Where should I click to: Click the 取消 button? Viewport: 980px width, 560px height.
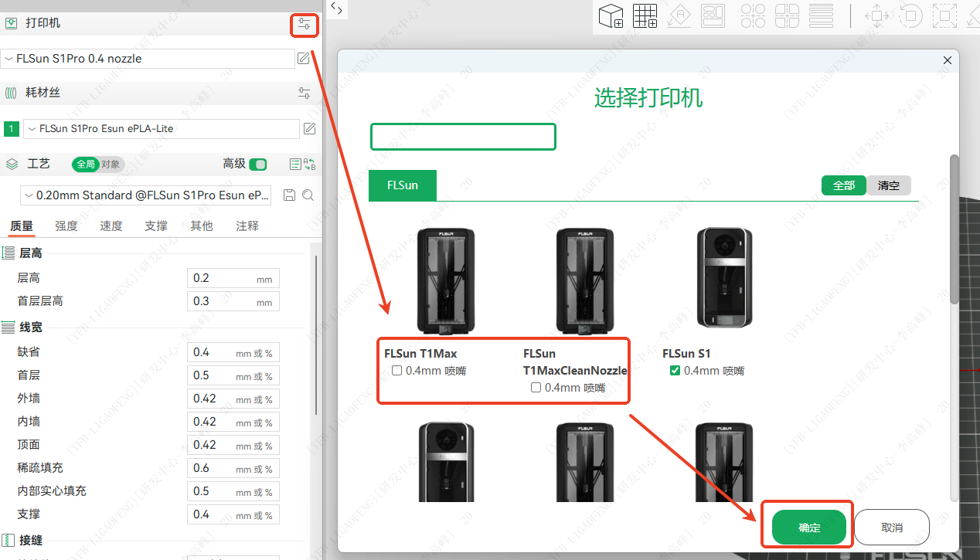pos(892,528)
